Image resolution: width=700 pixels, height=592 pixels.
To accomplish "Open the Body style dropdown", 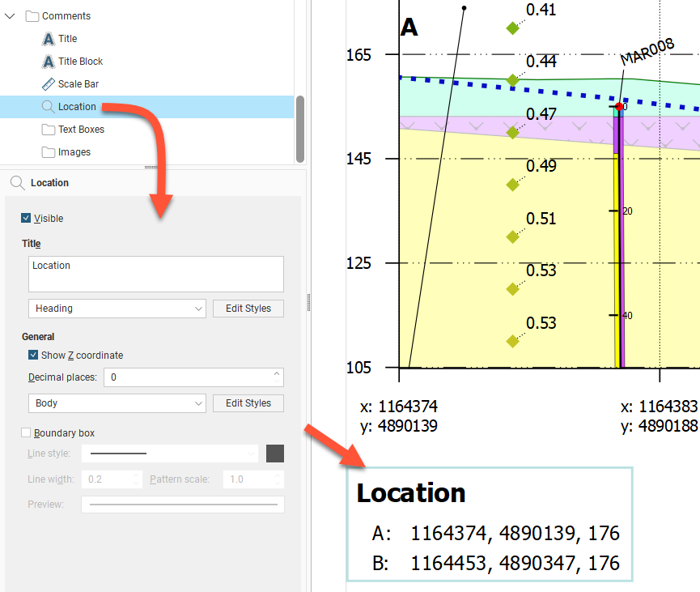I will [x=117, y=403].
